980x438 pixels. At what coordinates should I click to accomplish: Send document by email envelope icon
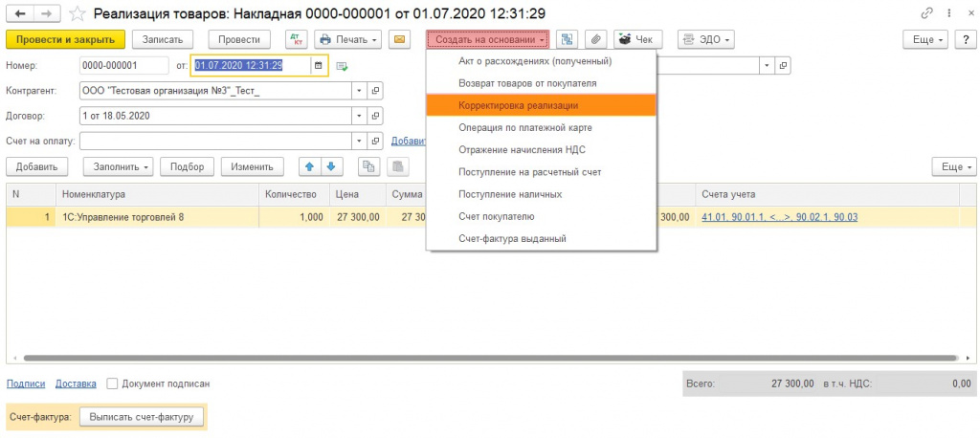(399, 39)
